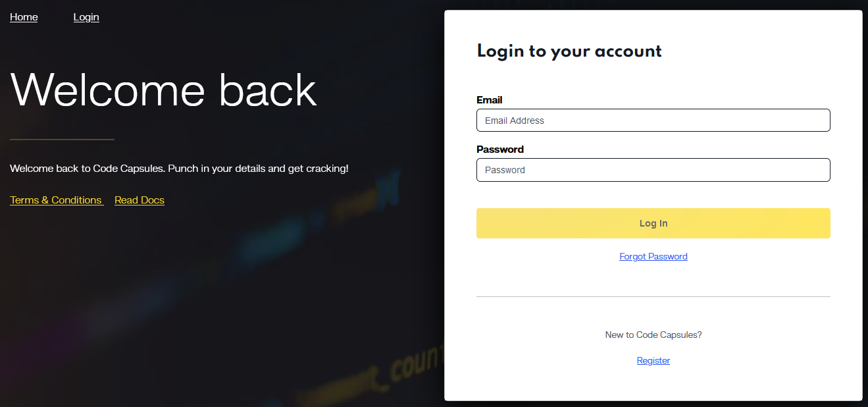Viewport: 868px width, 407px height.
Task: Click the Register link
Action: 653,360
